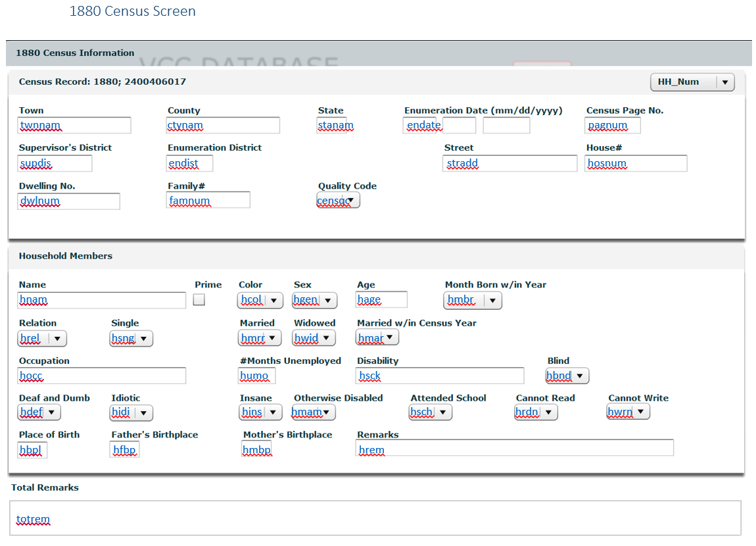Click the Total Remarks text area

click(x=375, y=518)
